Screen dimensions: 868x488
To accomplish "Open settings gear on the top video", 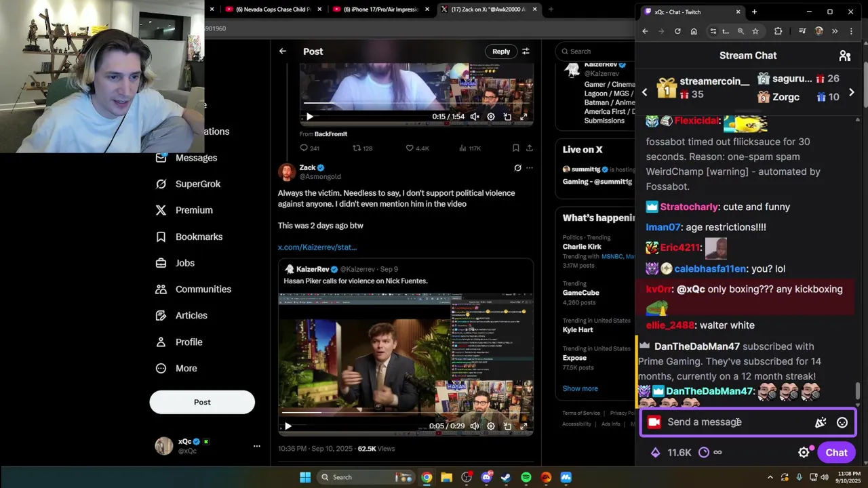I will click(491, 117).
